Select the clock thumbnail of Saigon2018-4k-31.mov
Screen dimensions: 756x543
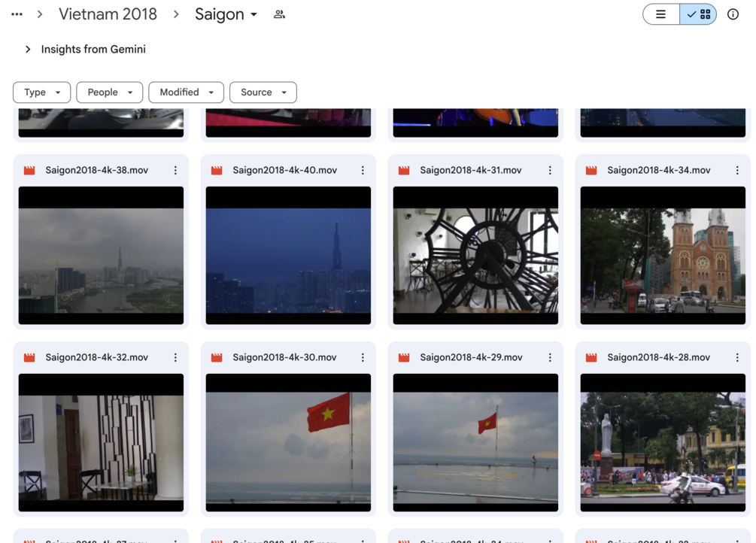coord(476,255)
